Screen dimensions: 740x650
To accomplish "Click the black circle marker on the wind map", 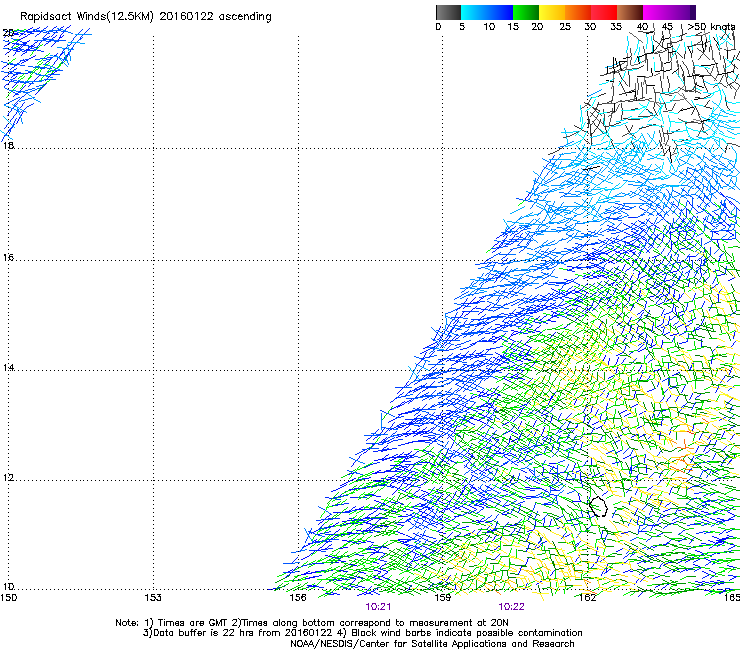I will click(598, 506).
